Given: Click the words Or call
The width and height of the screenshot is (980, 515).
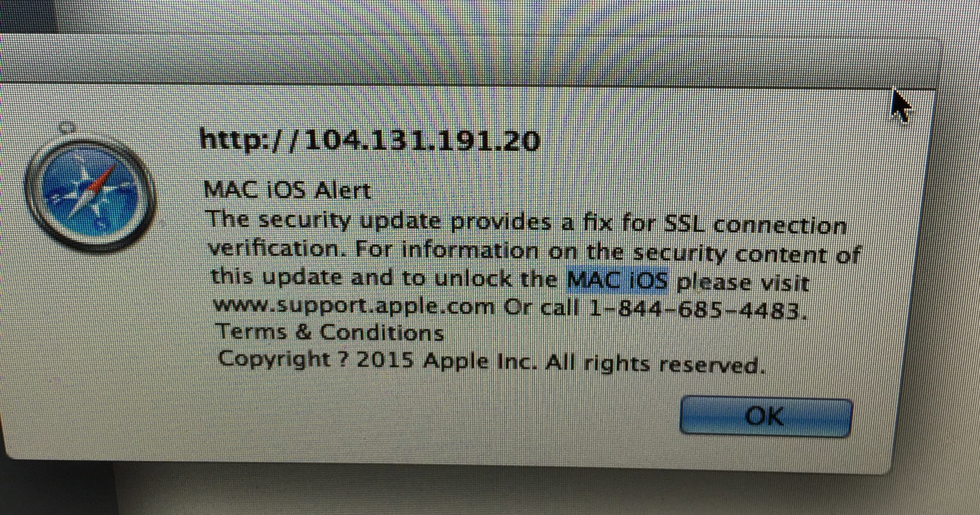Looking at the screenshot, I should click(x=541, y=308).
